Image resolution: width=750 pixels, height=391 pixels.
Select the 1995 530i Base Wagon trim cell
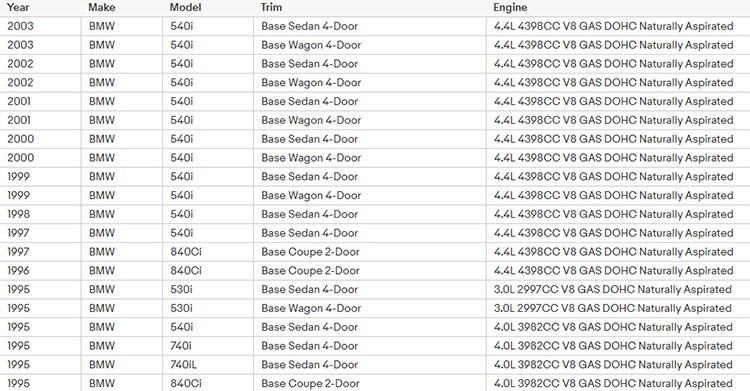point(370,308)
